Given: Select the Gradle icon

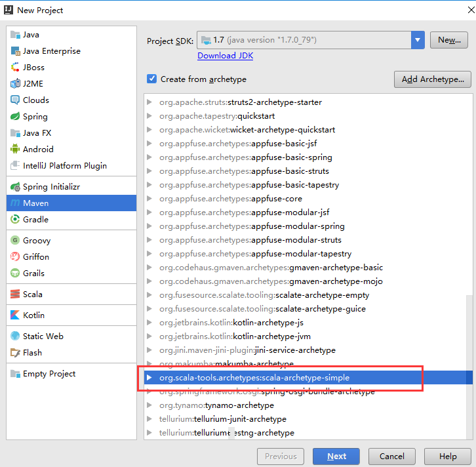Looking at the screenshot, I should point(15,220).
